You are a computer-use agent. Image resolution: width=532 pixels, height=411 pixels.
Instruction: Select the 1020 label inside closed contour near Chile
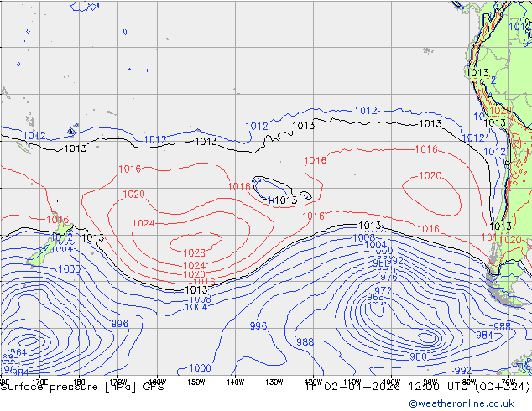click(430, 175)
